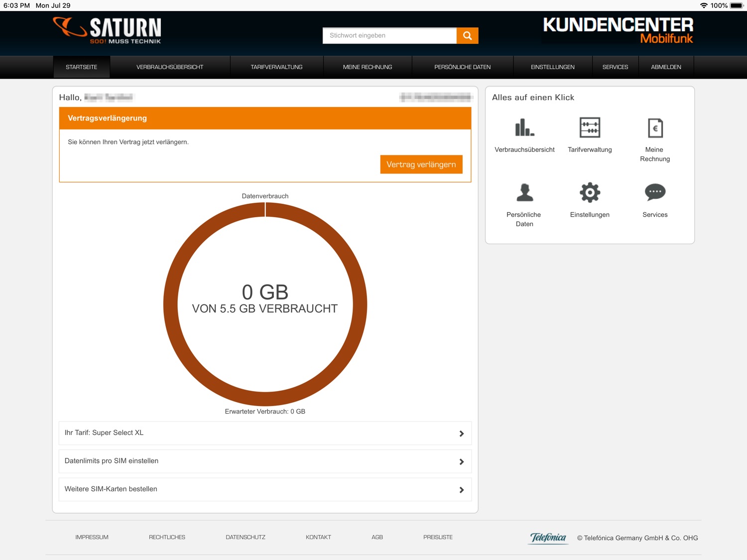Click 'Sie können Ihren Vertrag jetzt verlängern.' text
747x560 pixels.
[x=128, y=142]
